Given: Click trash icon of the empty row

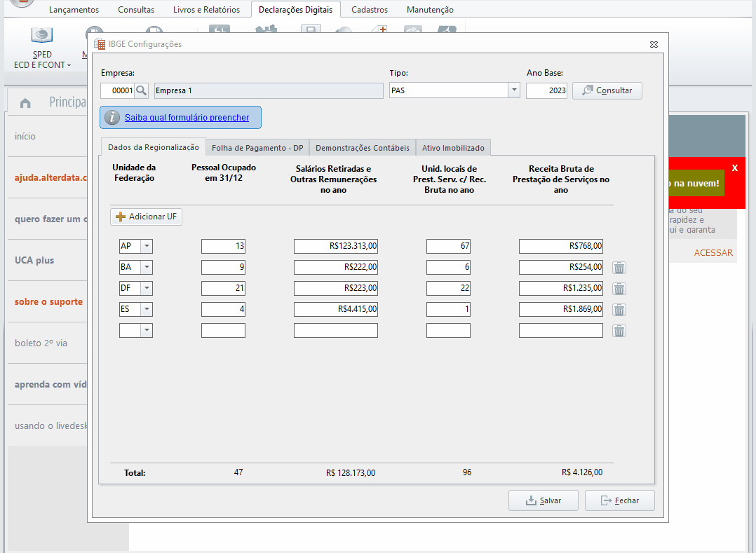Looking at the screenshot, I should tap(619, 331).
